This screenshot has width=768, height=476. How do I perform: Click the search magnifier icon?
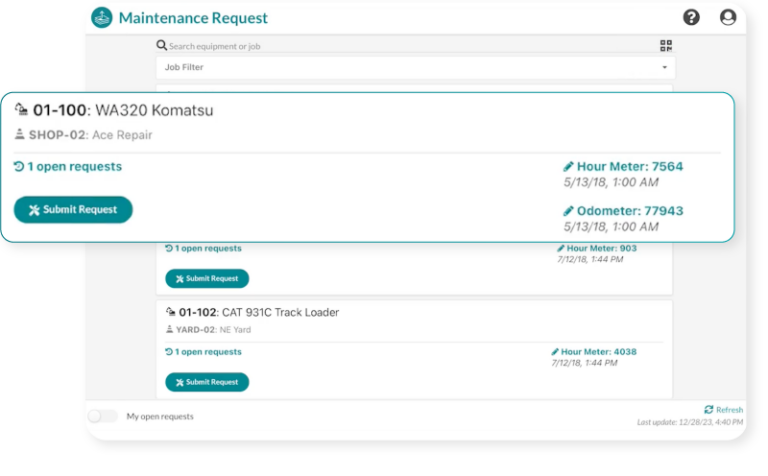(162, 45)
